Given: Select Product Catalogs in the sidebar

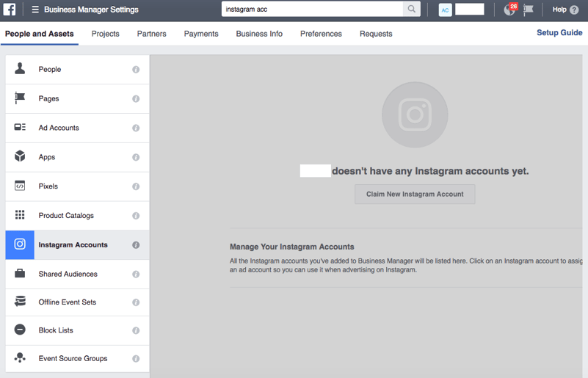Looking at the screenshot, I should 77,216.
